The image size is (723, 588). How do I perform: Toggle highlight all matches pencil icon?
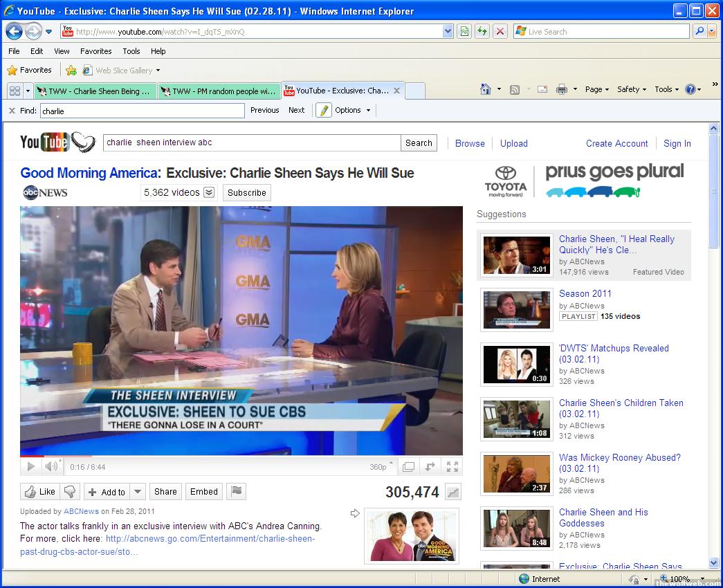pyautogui.click(x=324, y=110)
